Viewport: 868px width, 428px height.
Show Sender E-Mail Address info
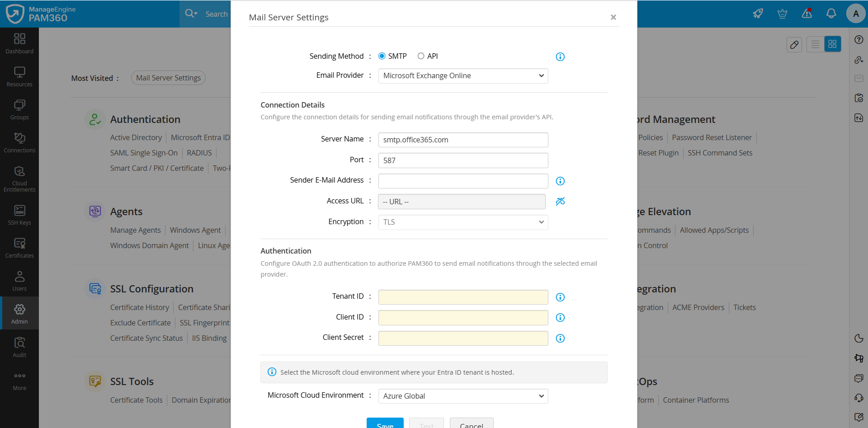560,181
